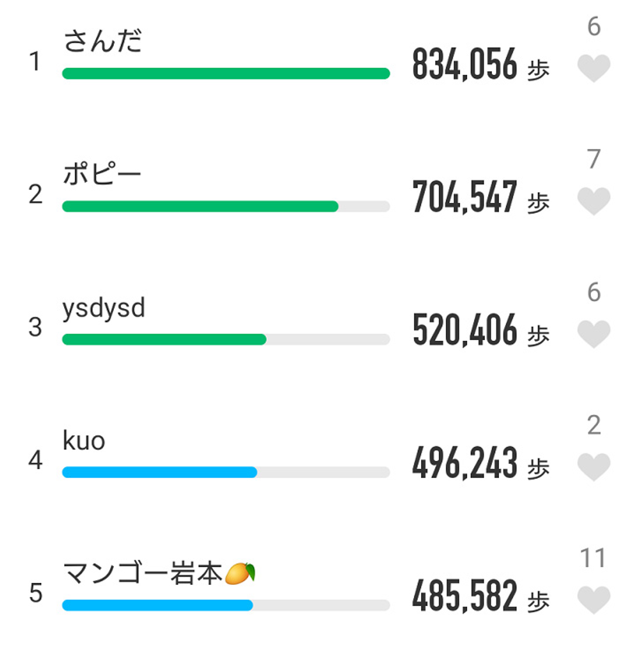Select the 520,406 step count

tap(465, 330)
